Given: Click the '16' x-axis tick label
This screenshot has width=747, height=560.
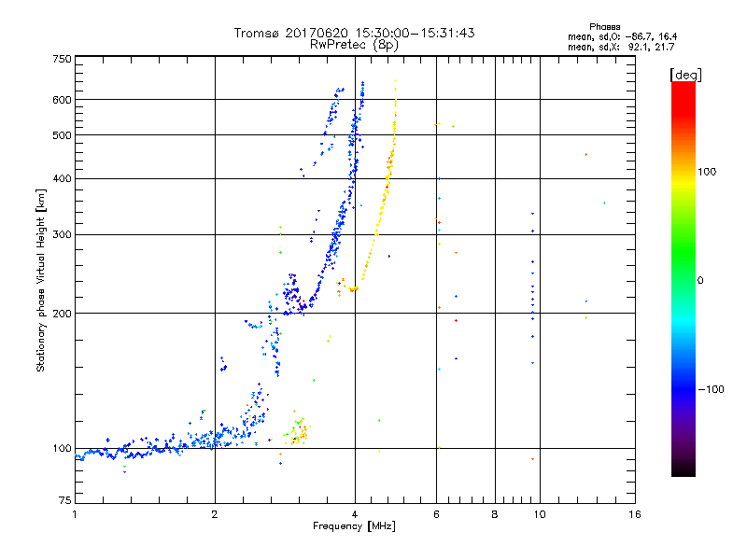Looking at the screenshot, I should pos(635,514).
